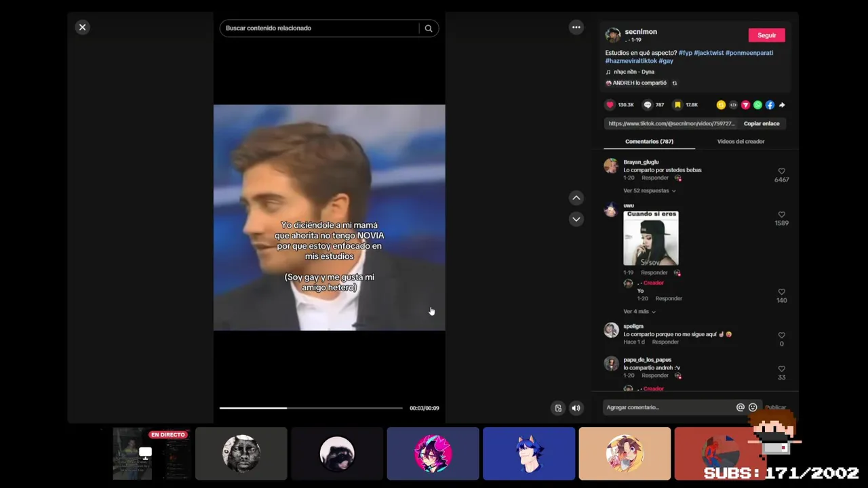
Task: Click the search magnifier icon
Action: coord(429,28)
